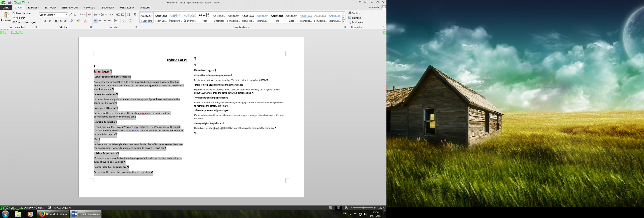The width and height of the screenshot is (644, 218).
Task: Expand the line spacing dropdown
Action: [x=118, y=21]
